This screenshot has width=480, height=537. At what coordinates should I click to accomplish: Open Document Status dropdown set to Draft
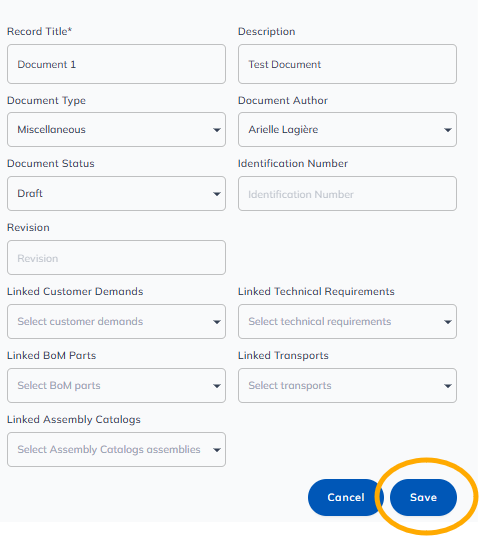coord(116,193)
